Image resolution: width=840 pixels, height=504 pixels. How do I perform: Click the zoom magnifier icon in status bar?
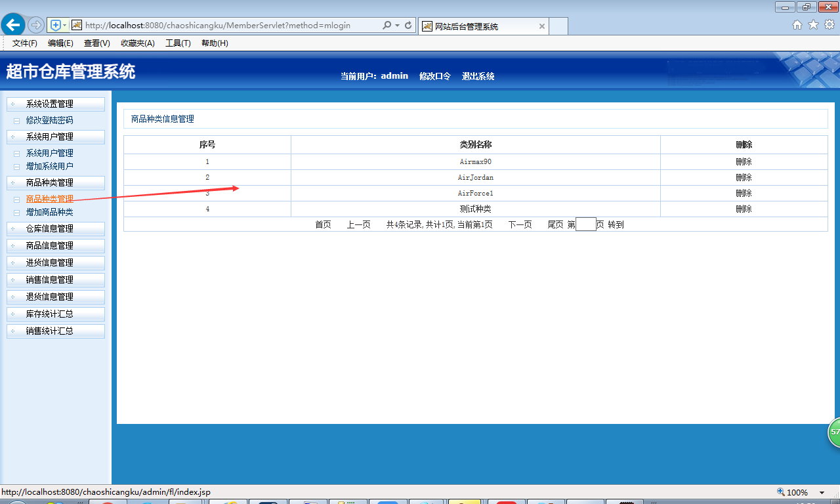(781, 492)
